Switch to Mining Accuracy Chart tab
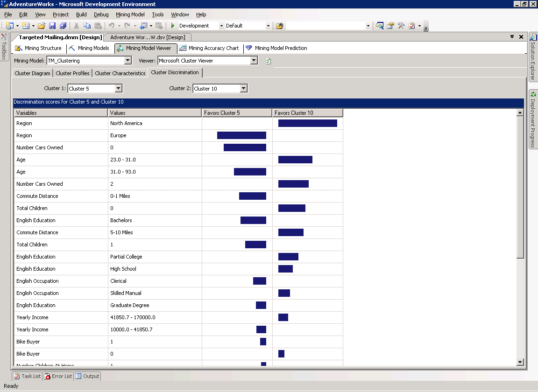The width and height of the screenshot is (538, 392). (x=209, y=48)
